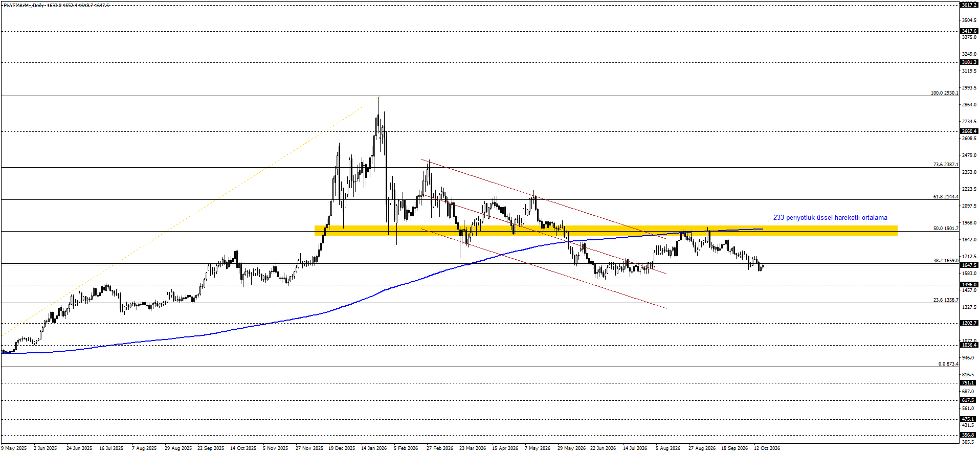Screen dimensions: 980x454
Task: Click the 751.1 price level tag
Action: pos(969,383)
